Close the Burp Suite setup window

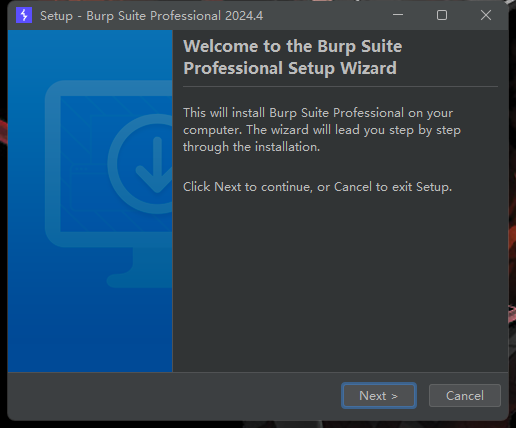(486, 15)
